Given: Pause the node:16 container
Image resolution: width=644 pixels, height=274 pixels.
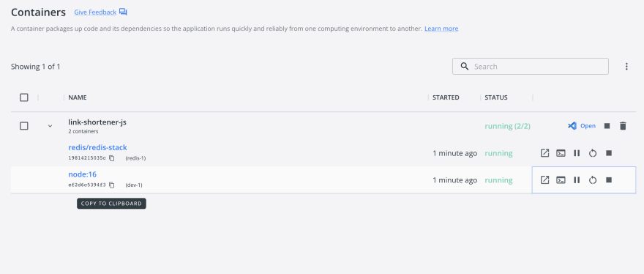Looking at the screenshot, I should point(577,179).
